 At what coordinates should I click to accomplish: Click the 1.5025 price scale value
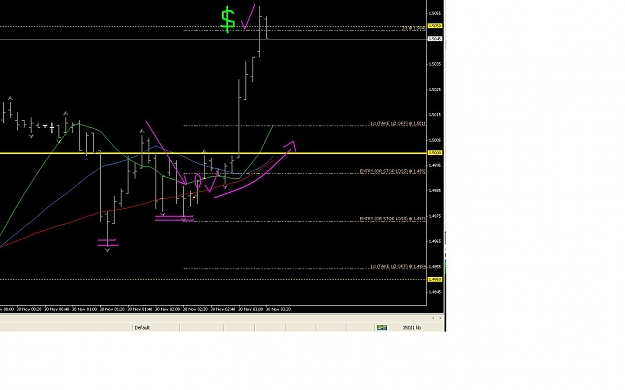[434, 89]
